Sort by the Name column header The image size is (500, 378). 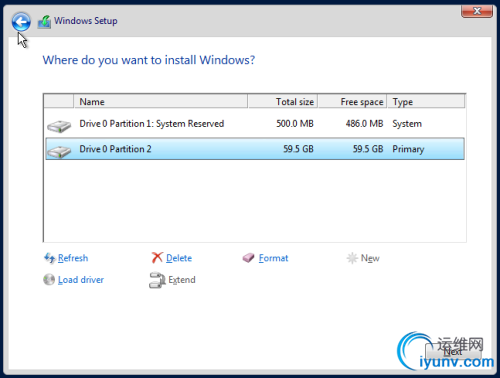coord(161,101)
